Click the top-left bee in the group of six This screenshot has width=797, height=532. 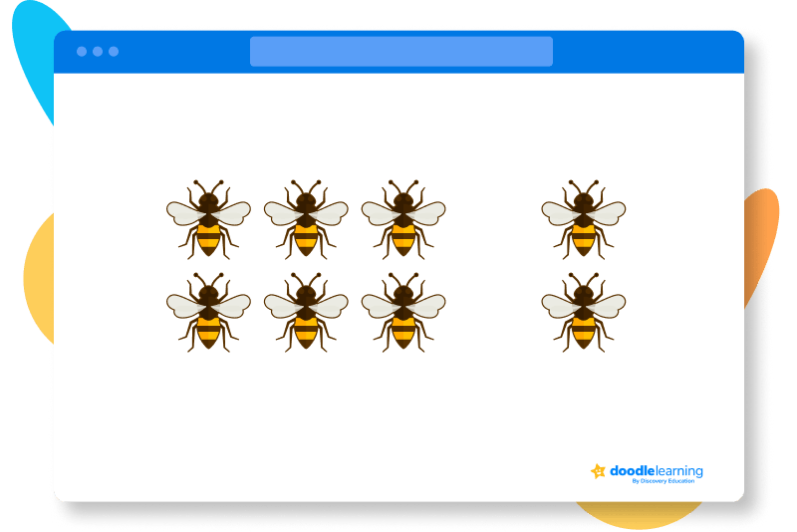tap(208, 218)
